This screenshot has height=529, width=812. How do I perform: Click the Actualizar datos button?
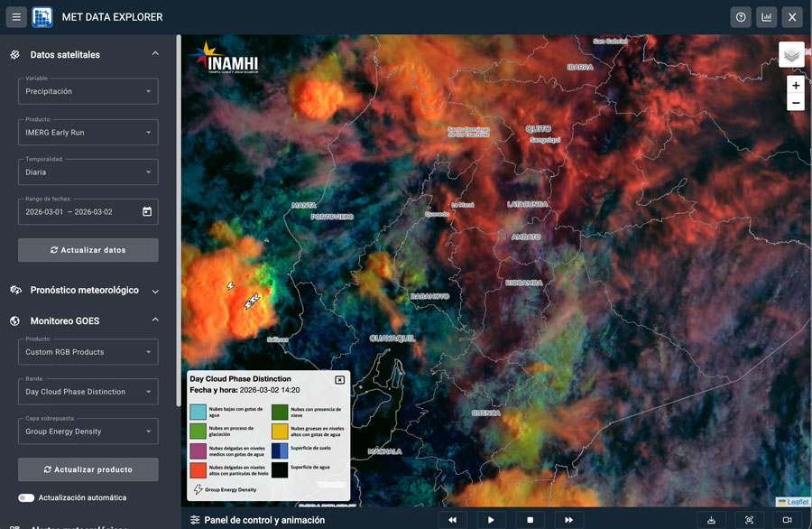[x=88, y=250]
